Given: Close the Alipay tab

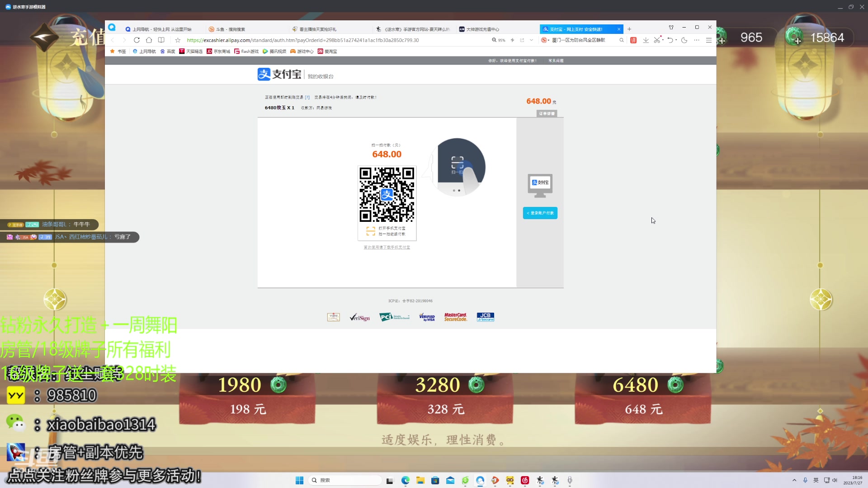Looking at the screenshot, I should click(x=619, y=29).
